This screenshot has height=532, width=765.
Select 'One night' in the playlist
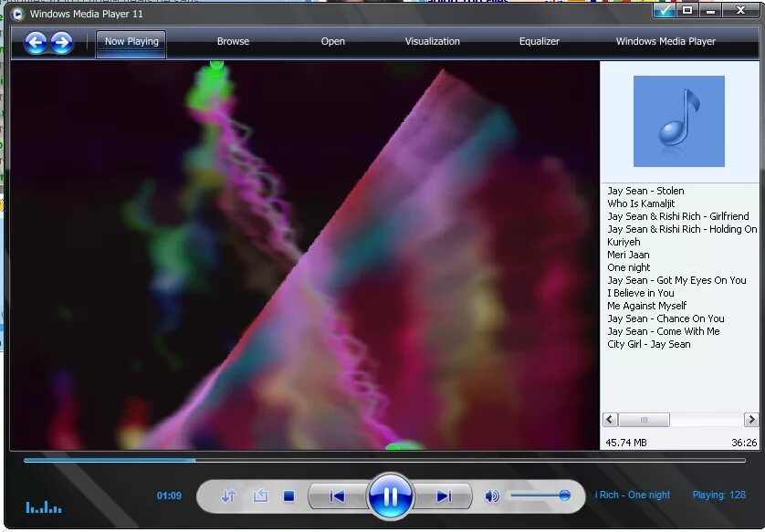point(628,267)
